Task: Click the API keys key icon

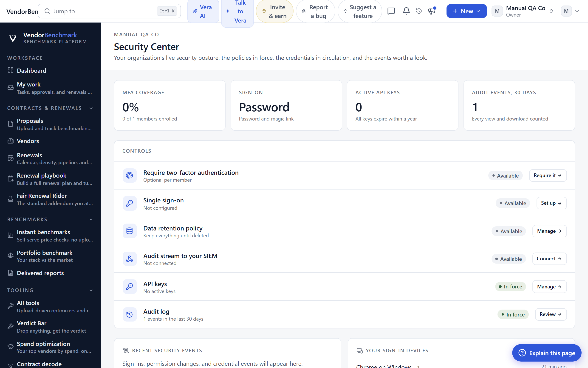Action: [130, 287]
